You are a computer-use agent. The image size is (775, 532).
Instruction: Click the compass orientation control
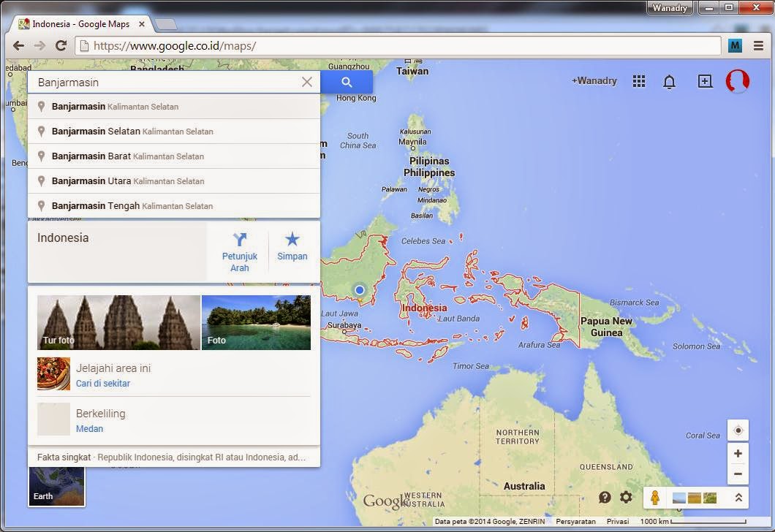point(738,430)
